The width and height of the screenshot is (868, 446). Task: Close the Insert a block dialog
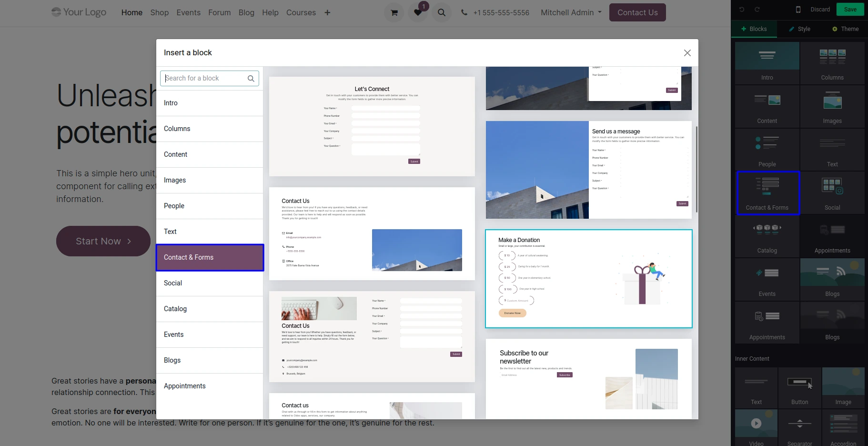point(687,53)
